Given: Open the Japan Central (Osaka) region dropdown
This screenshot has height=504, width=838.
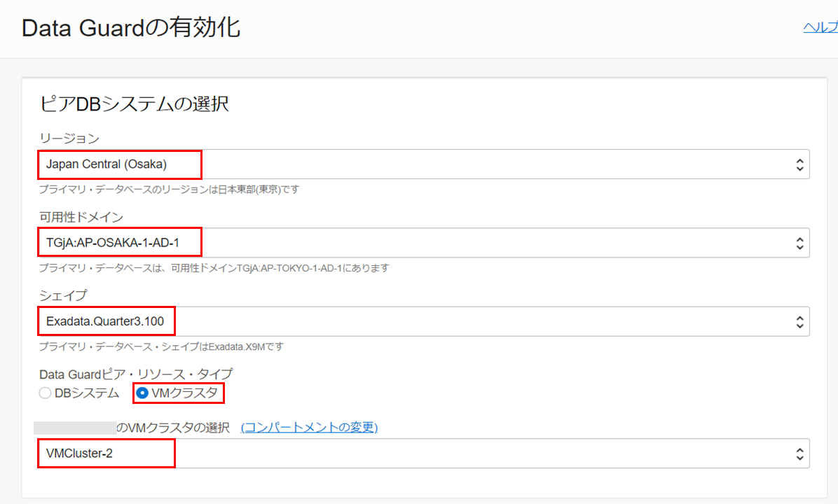Looking at the screenshot, I should (x=420, y=164).
